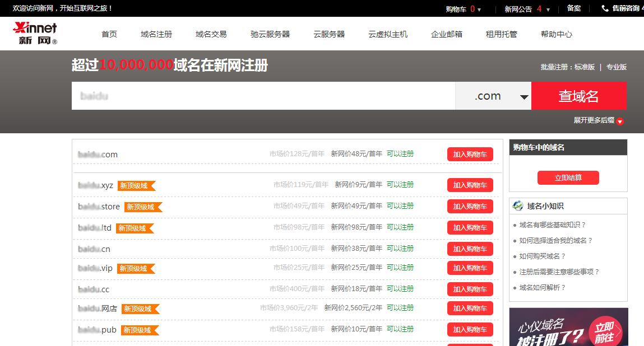644x346 pixels.
Task: Click the phone icon beside 售前咨询
Action: (605, 8)
